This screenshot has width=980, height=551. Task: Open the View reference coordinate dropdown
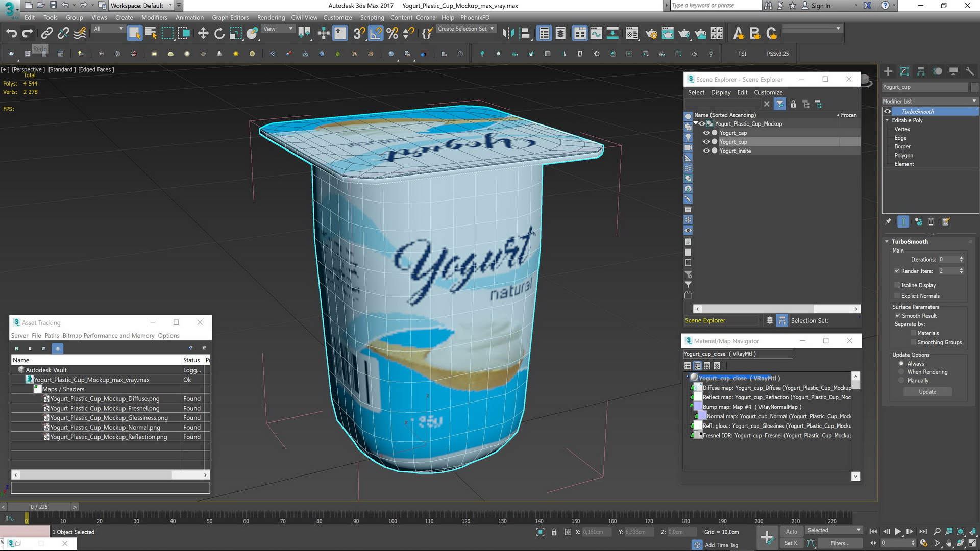[x=278, y=29]
